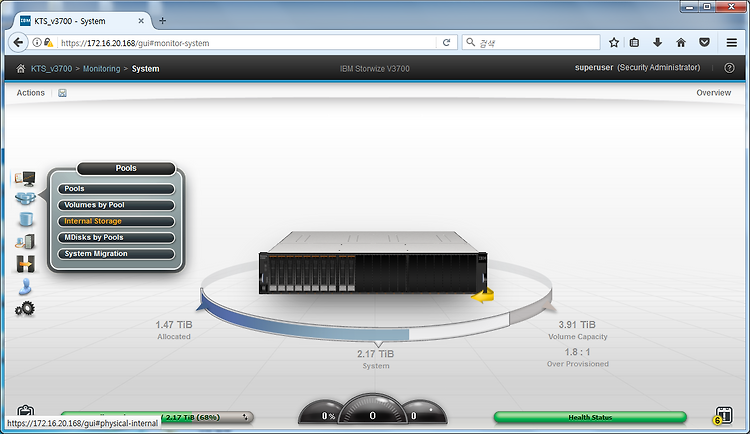
Task: Click the right gauge showing 0
Action: pos(424,413)
